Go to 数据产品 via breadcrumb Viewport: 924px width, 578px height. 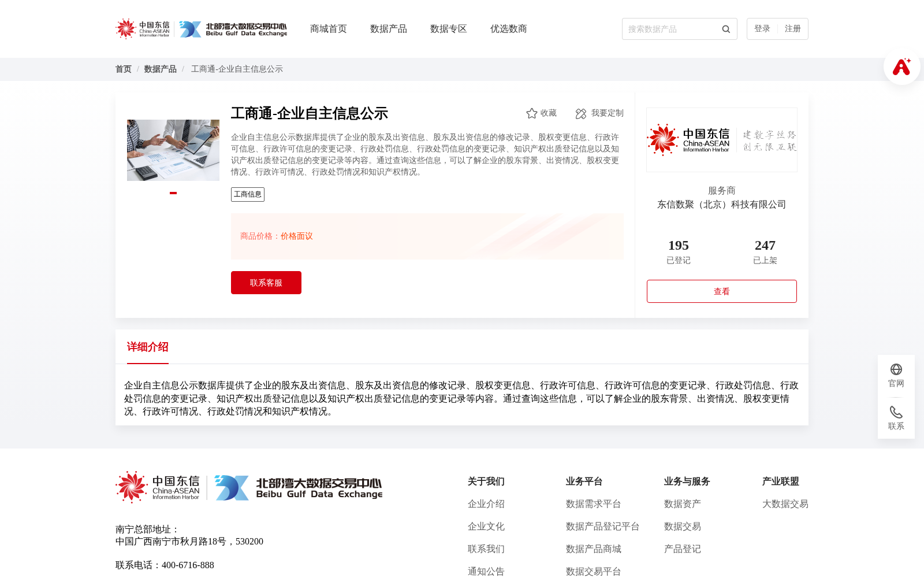[x=161, y=69]
